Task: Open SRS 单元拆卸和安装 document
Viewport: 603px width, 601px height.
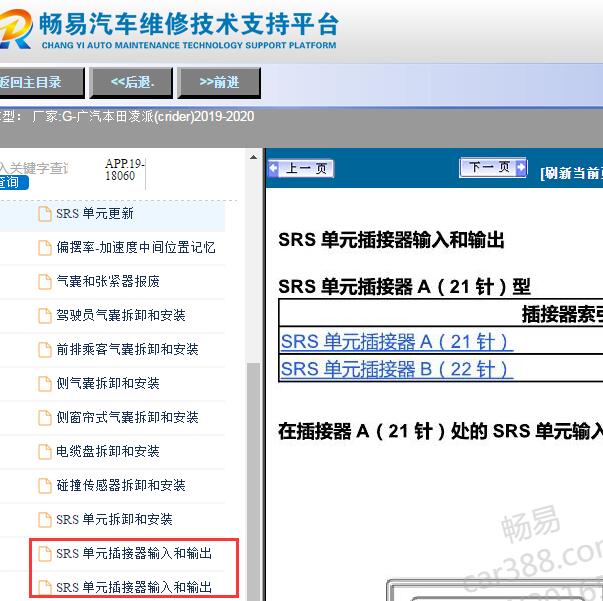Action: click(x=114, y=519)
